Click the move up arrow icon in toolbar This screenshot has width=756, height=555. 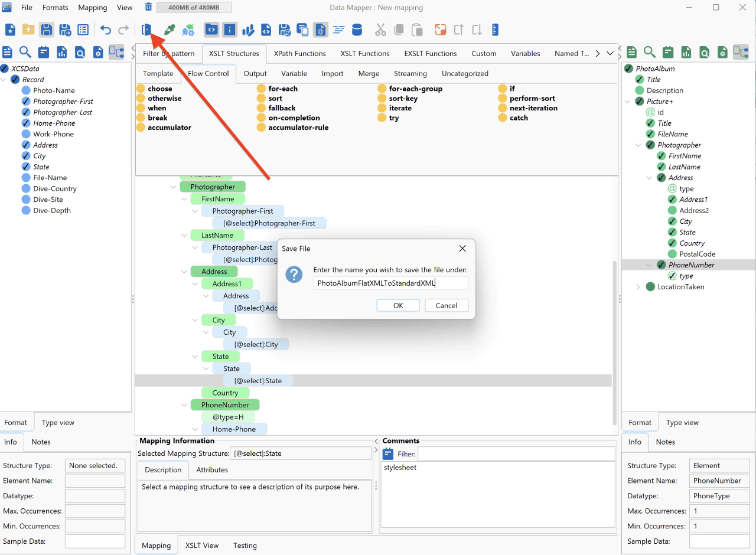459,30
